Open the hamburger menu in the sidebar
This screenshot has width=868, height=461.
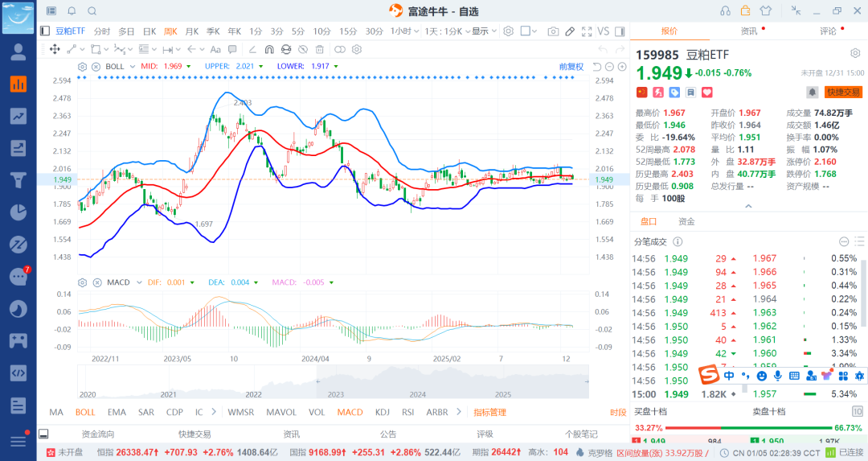[x=18, y=441]
